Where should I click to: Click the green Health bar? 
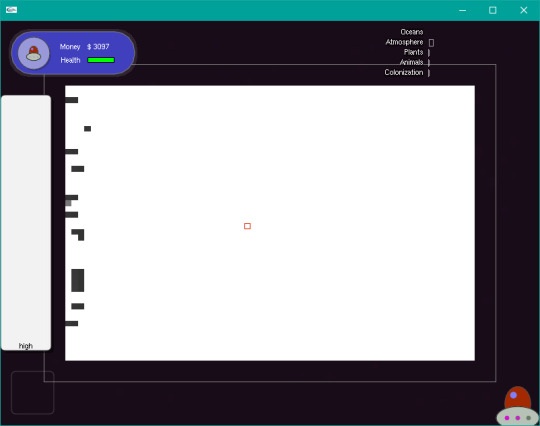click(101, 60)
